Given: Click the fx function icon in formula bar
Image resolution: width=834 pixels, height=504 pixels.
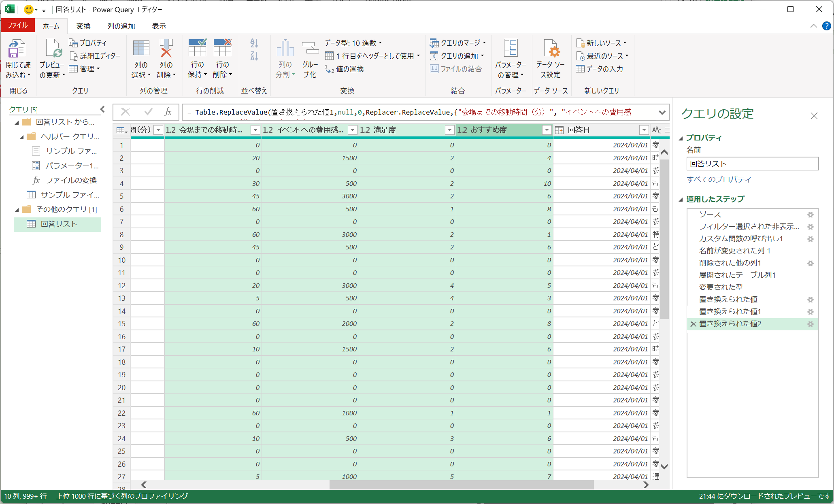Looking at the screenshot, I should (168, 112).
